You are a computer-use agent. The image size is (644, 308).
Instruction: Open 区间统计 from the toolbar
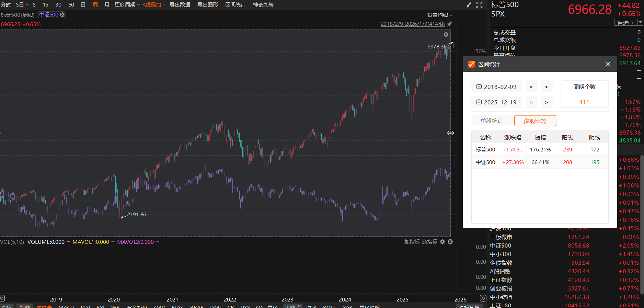point(235,5)
